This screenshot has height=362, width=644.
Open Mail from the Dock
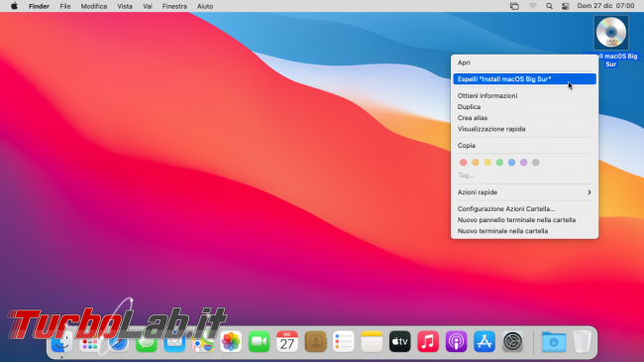174,342
